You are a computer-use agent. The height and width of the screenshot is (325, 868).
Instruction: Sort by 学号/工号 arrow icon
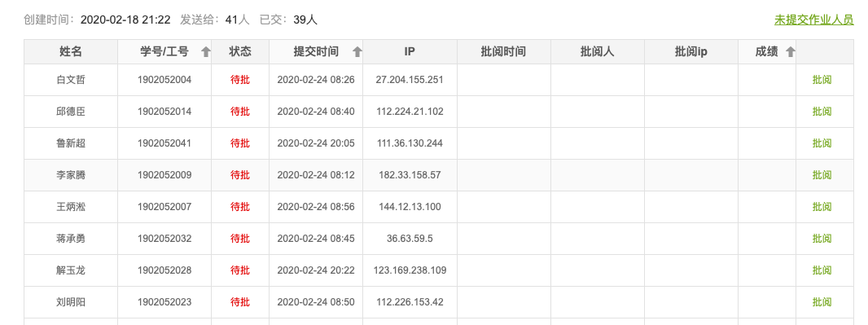(206, 52)
